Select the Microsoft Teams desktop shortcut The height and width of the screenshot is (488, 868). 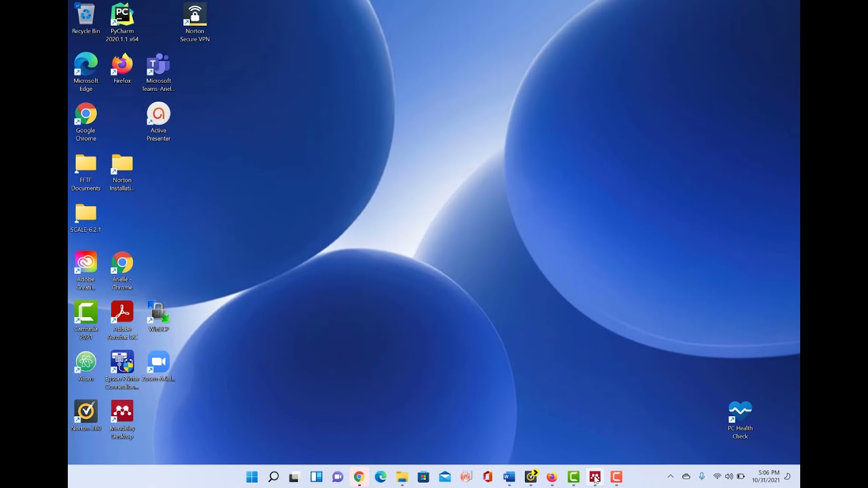click(158, 65)
